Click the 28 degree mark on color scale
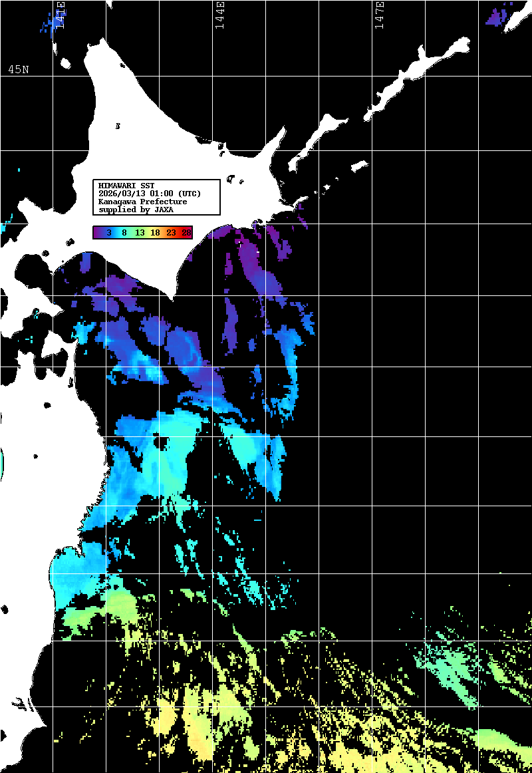532x773 pixels. click(186, 233)
